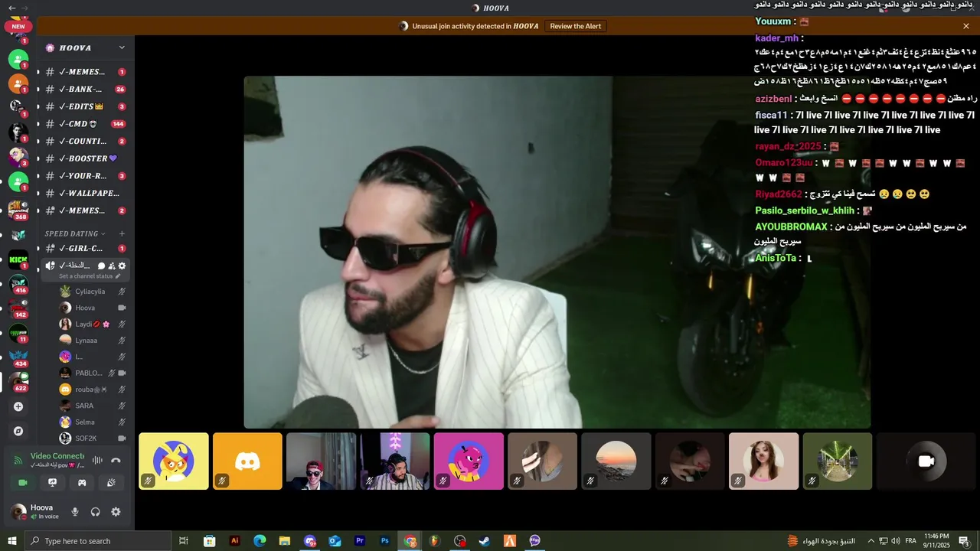
Task: Click the invite people icon on voice channel
Action: click(112, 266)
